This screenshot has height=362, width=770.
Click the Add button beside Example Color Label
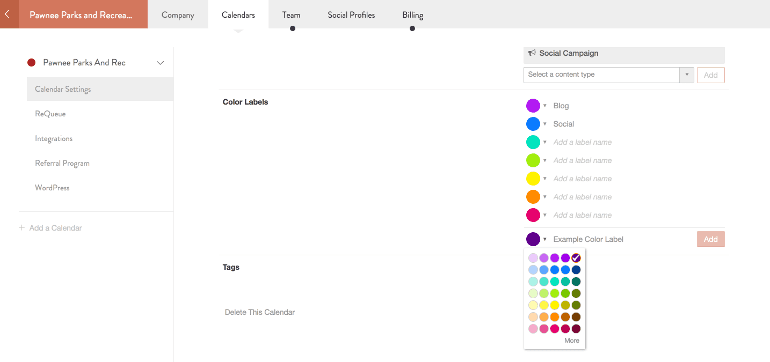[x=711, y=239]
